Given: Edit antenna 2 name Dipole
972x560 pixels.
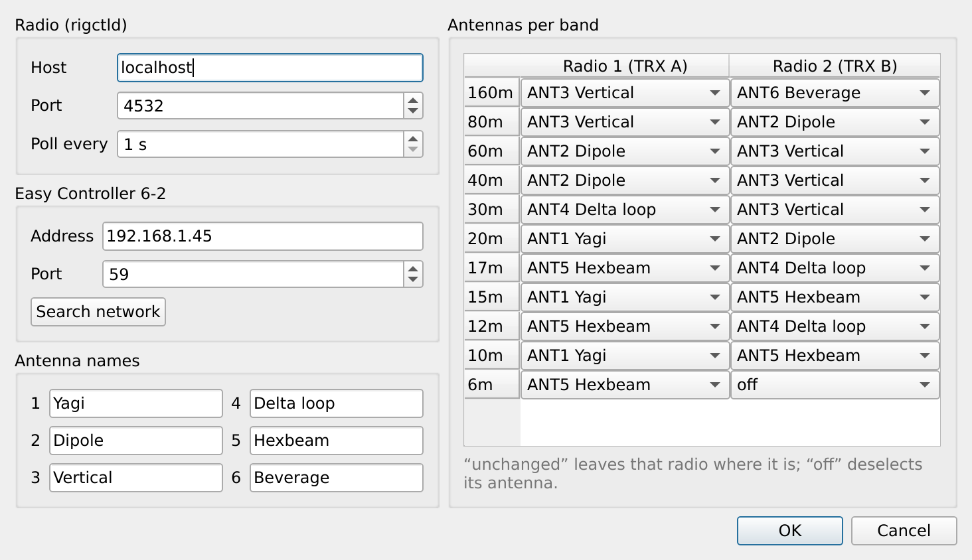Looking at the screenshot, I should coord(135,441).
